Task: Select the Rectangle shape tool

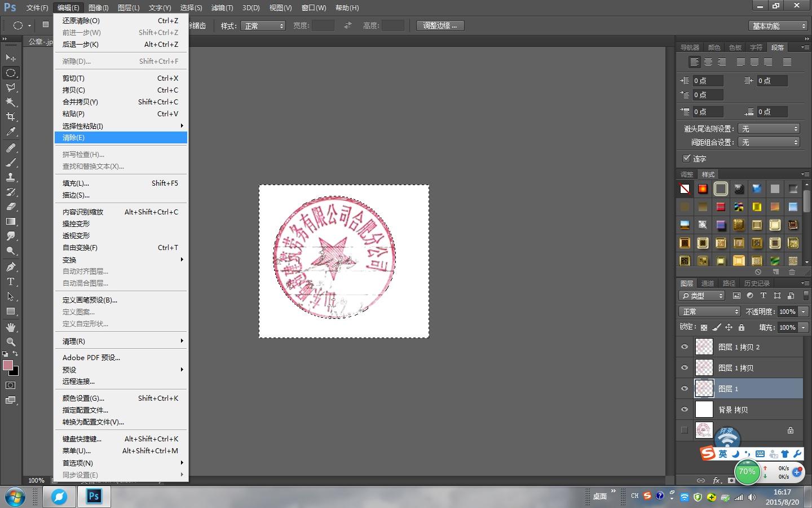Action: click(11, 311)
